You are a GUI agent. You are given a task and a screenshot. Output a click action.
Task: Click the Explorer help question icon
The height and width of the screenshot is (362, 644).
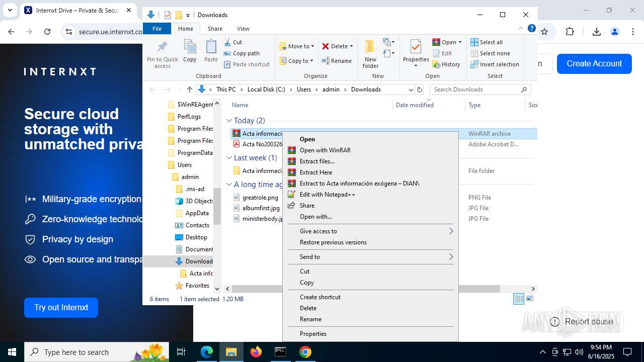[531, 29]
